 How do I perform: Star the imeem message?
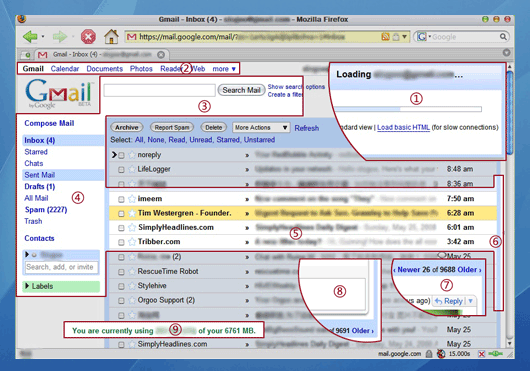(132, 199)
